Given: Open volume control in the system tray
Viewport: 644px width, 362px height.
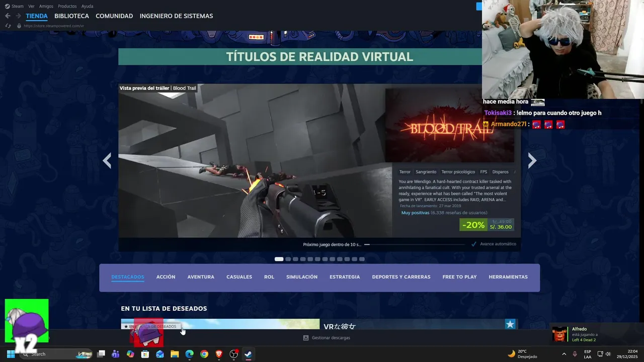Looking at the screenshot, I should (608, 354).
